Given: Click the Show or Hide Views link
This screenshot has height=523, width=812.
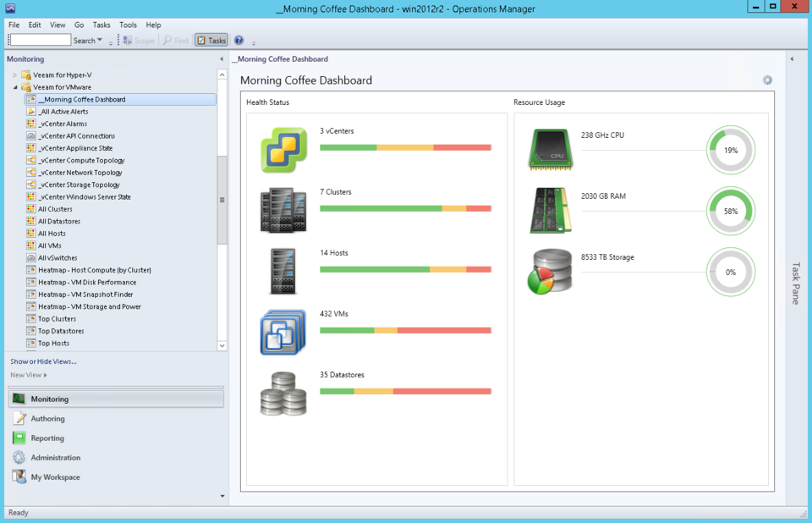Looking at the screenshot, I should (x=43, y=361).
